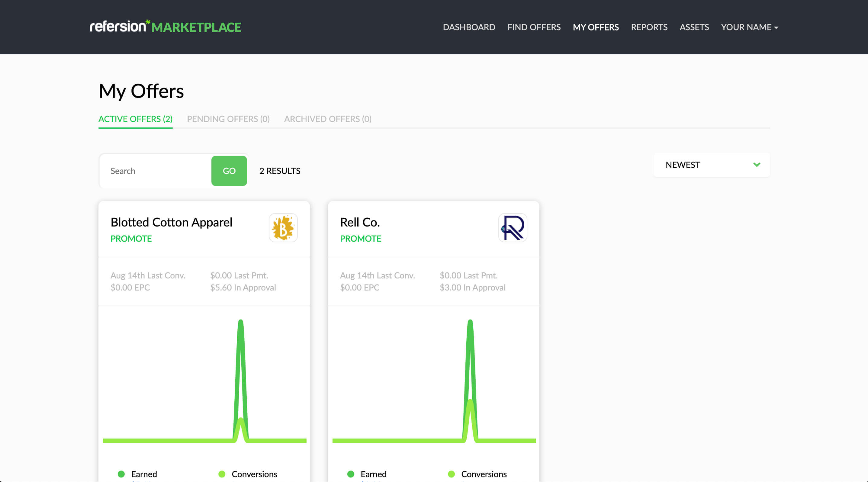
Task: Open the Rell Co. offer title
Action: [360, 222]
